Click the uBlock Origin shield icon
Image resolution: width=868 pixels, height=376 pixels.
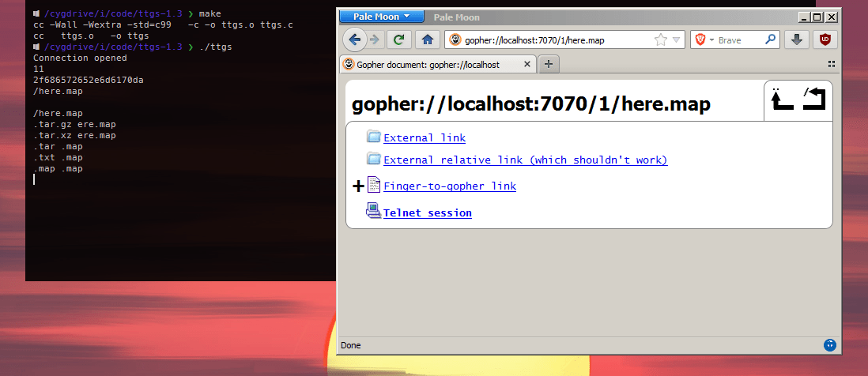tap(825, 39)
